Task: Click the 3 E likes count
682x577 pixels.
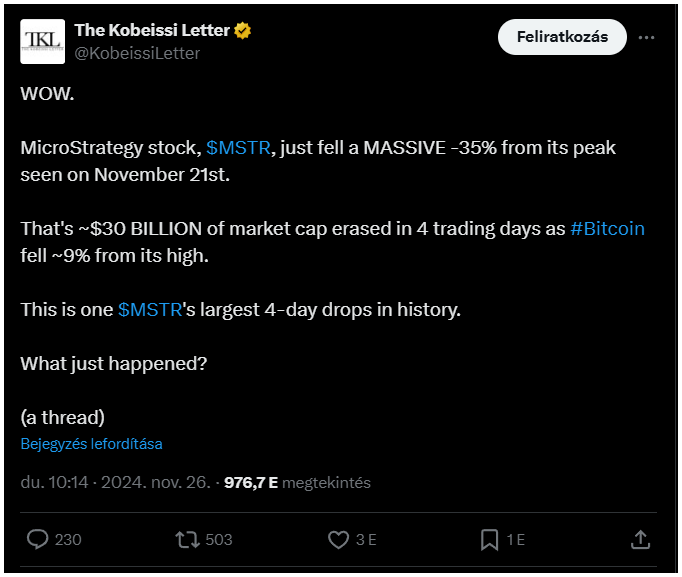Action: click(366, 540)
